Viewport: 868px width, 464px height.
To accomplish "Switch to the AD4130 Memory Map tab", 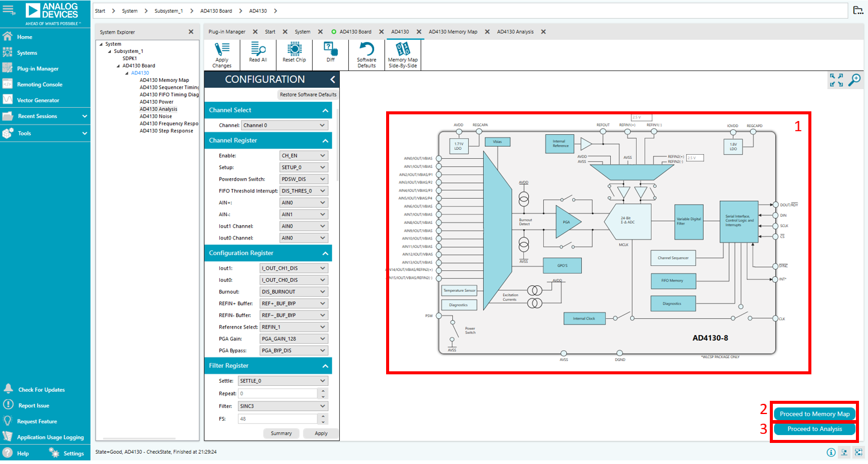I will (453, 32).
